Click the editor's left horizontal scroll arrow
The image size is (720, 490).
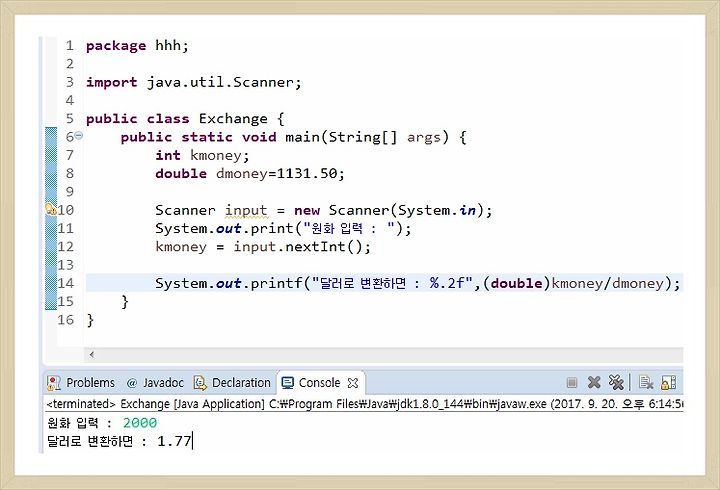92,354
